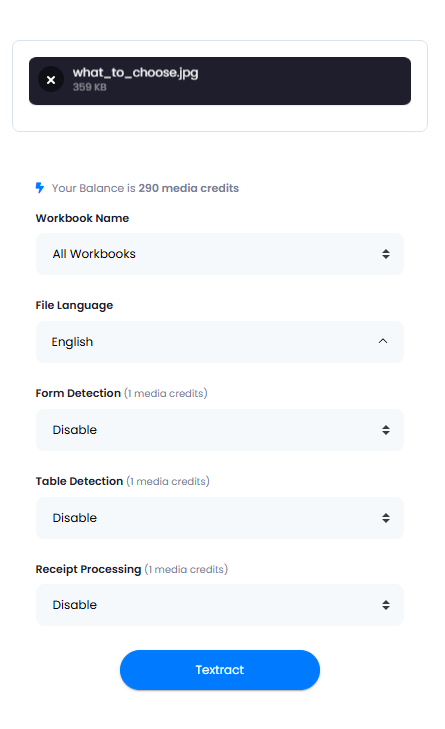Click the 359 KB file size text
The image size is (445, 729).
click(x=89, y=87)
